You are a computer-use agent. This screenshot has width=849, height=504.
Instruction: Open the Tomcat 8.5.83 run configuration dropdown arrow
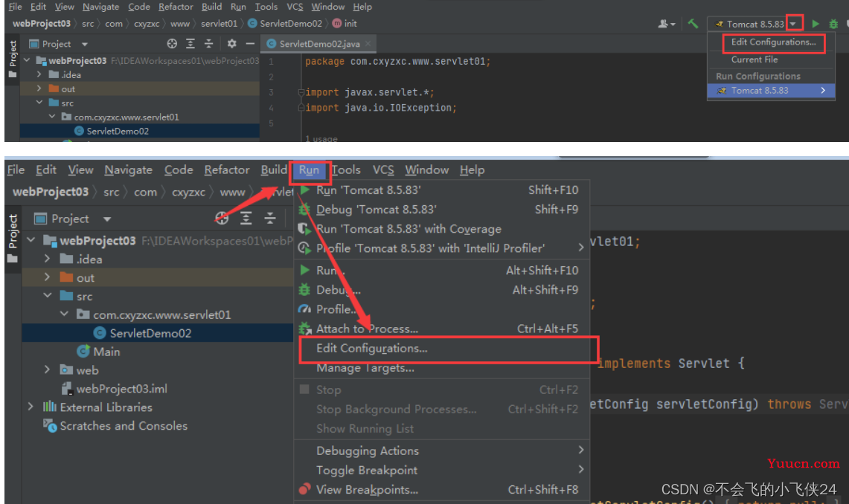[793, 24]
